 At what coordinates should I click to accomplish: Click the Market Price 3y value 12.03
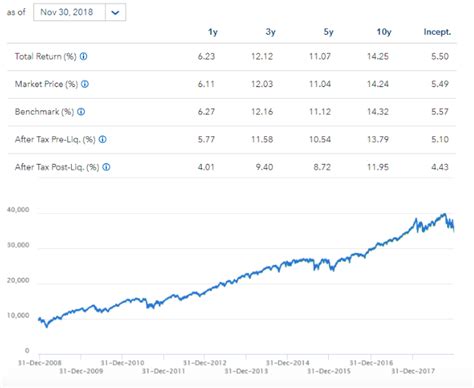262,84
